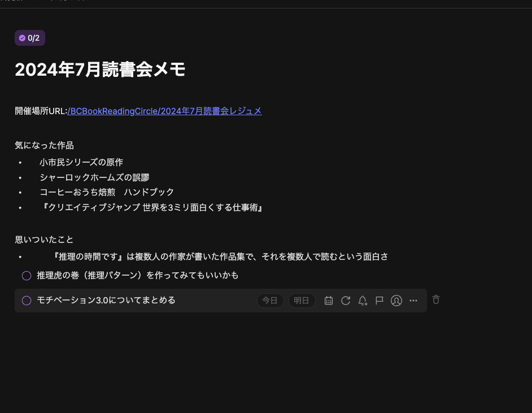This screenshot has height=413, width=532.
Task: Click the 思いついたこと section heading
Action: click(44, 239)
